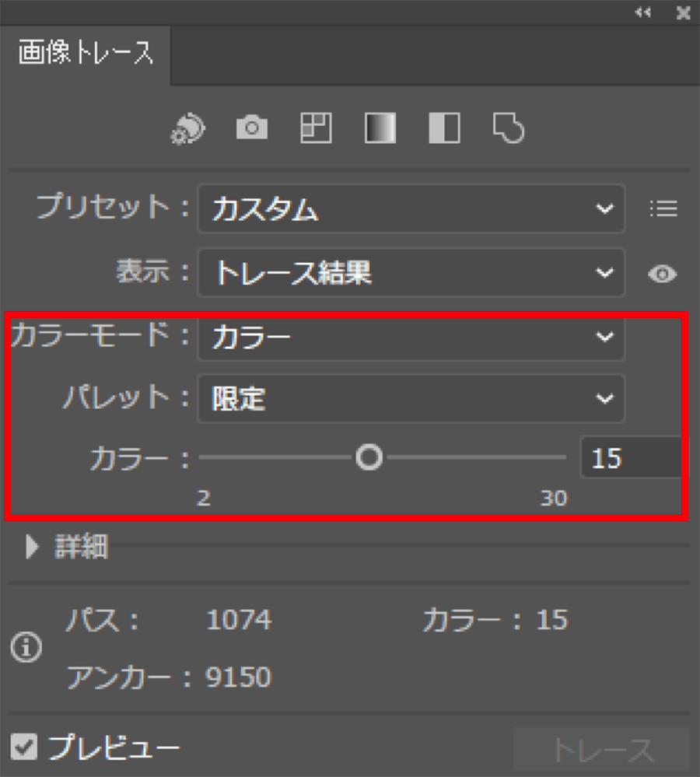
Task: Click the Outline preset icon
Action: [x=509, y=128]
